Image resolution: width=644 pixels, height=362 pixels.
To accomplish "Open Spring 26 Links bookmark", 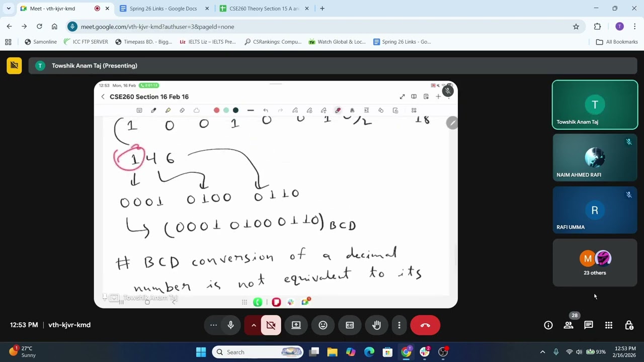I will (402, 42).
